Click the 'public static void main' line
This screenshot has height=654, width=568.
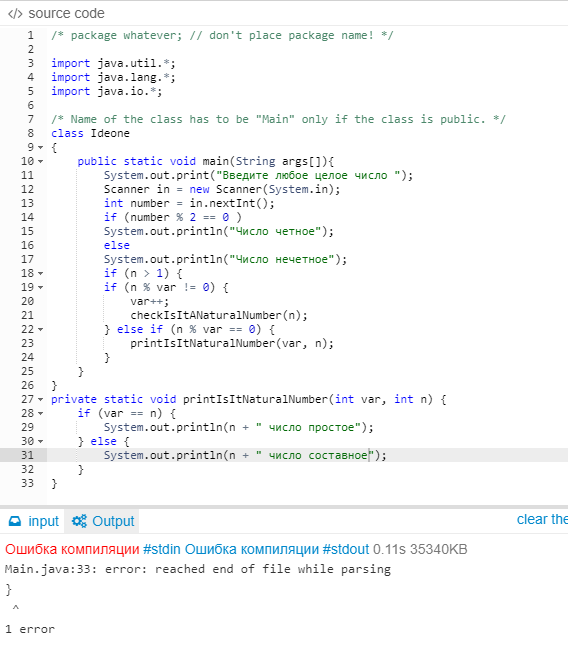(206, 161)
